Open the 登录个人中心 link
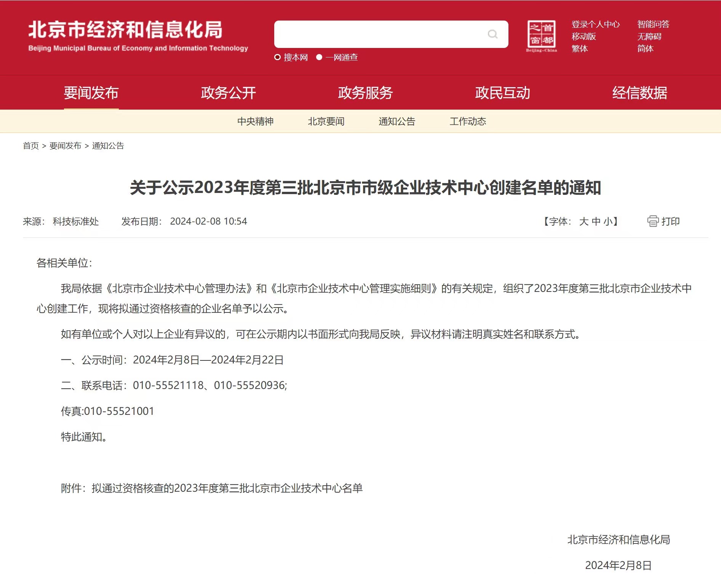The height and width of the screenshot is (588, 721). point(596,24)
